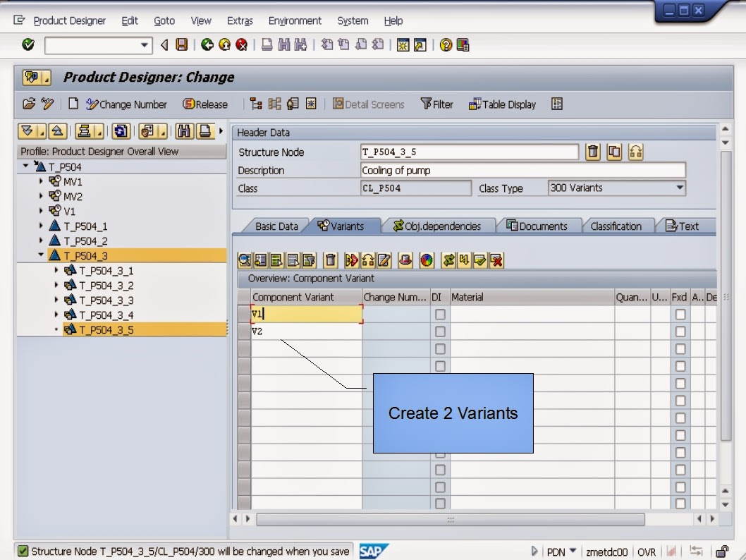Open Table Display view
Viewport: 746px width, 560px height.
pyautogui.click(x=502, y=104)
